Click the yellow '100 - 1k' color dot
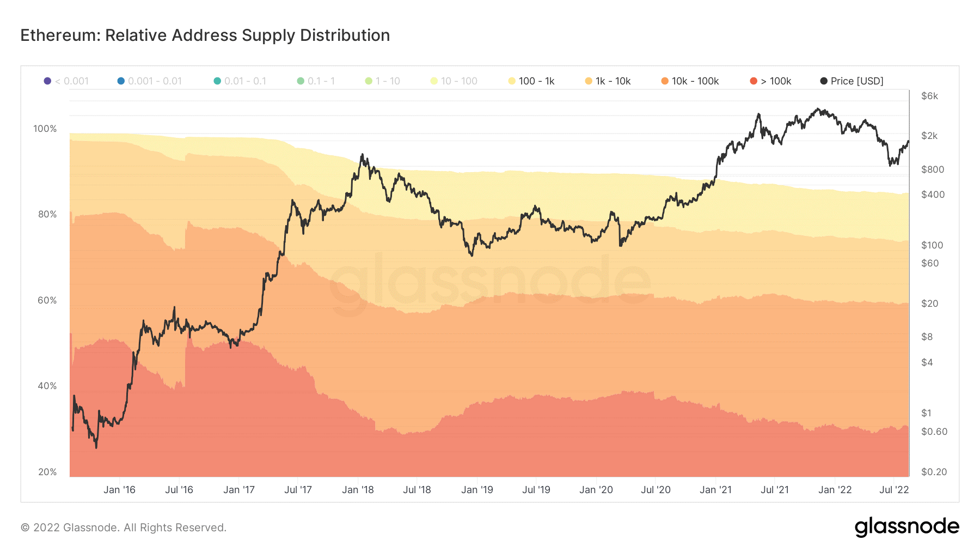The width and height of the screenshot is (980, 552). click(512, 81)
